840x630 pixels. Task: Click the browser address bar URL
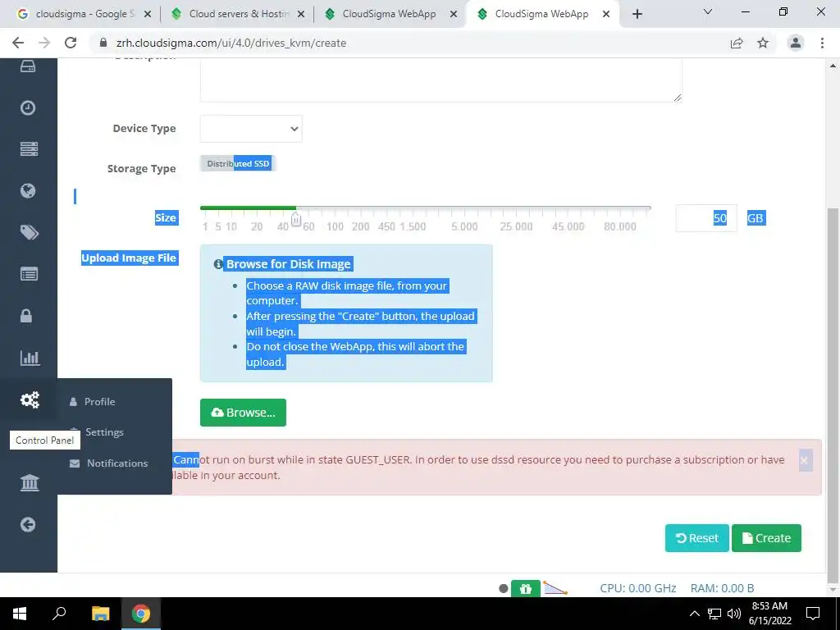click(231, 43)
